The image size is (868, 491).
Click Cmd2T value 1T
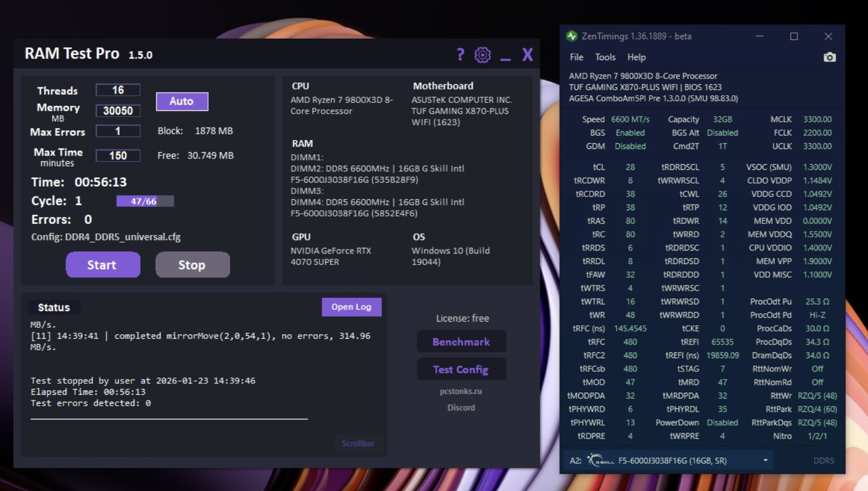point(722,146)
